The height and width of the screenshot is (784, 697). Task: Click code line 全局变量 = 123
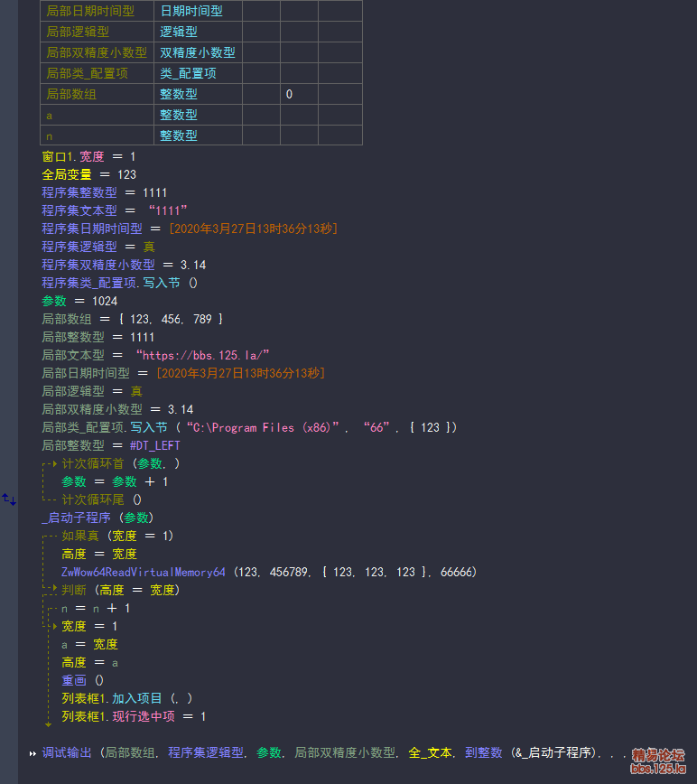(89, 174)
